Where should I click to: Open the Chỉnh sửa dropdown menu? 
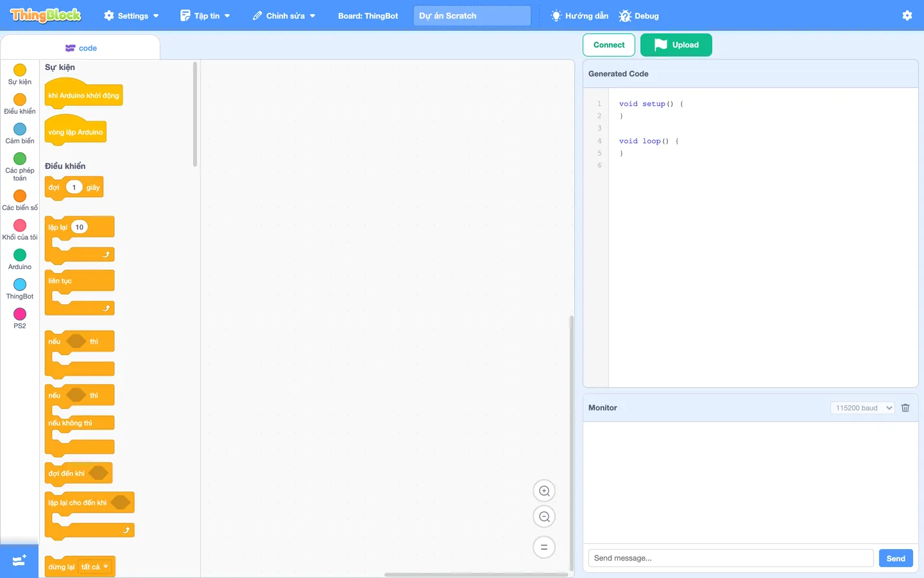[284, 15]
